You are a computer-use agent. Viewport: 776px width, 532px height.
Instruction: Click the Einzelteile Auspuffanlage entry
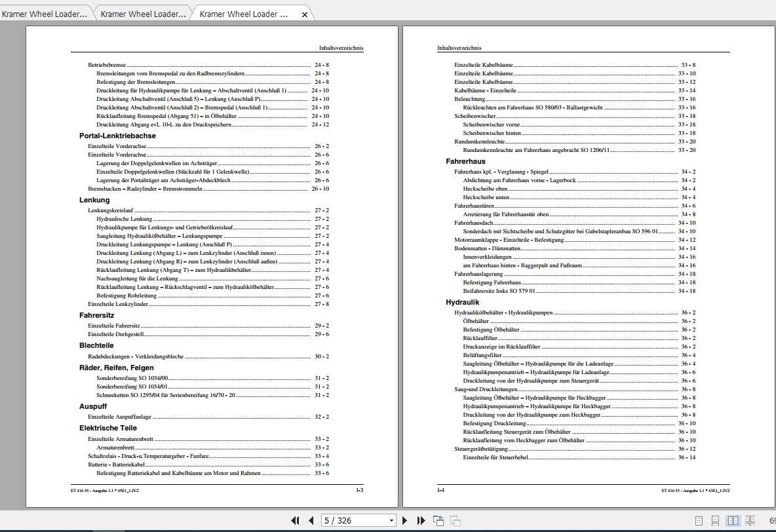[x=208, y=417]
